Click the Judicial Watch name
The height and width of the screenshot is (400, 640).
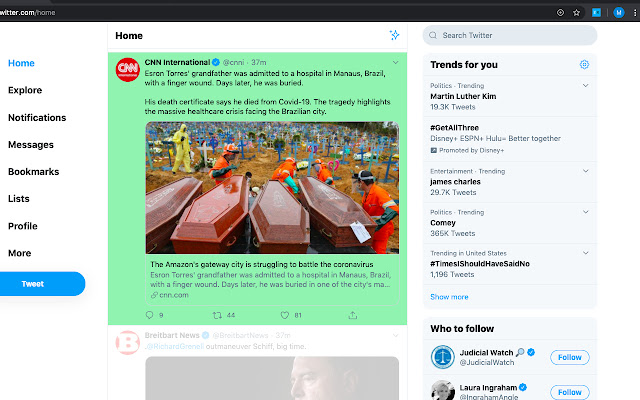click(x=486, y=353)
